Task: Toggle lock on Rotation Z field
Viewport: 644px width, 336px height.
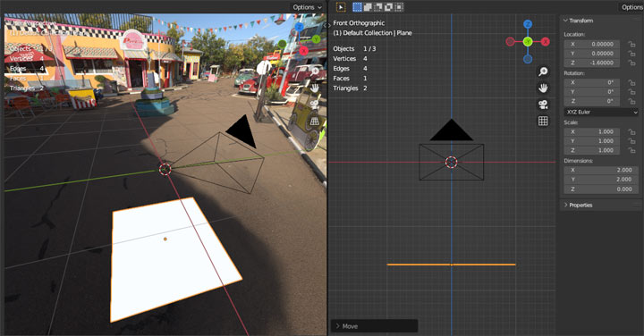Action: pos(631,101)
